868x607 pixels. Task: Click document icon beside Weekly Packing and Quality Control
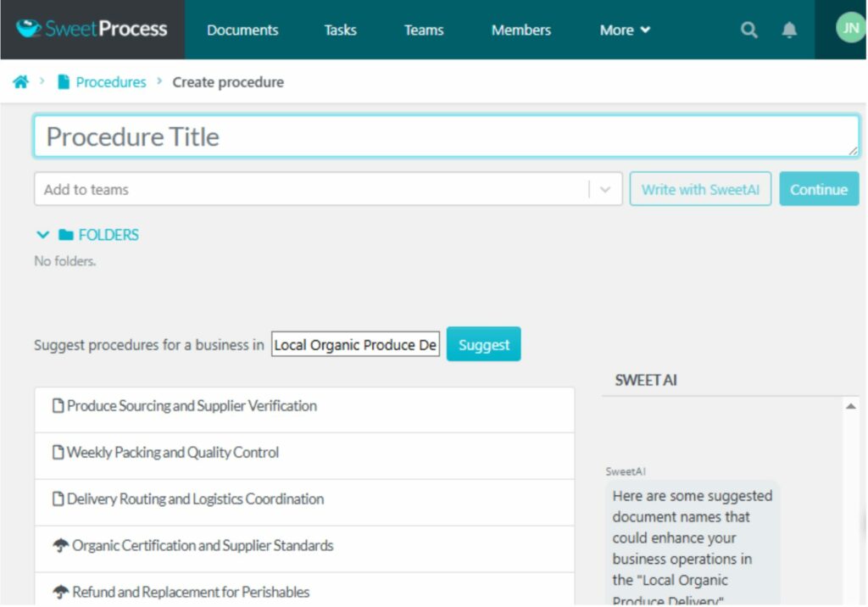(58, 452)
